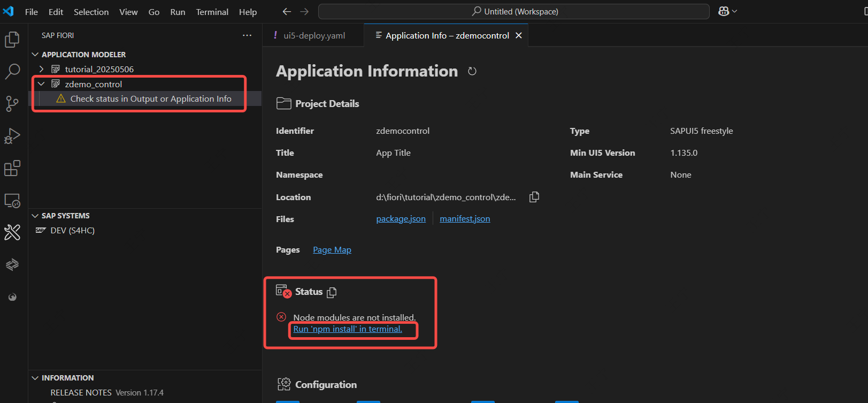Open the manifest.json link

coord(465,218)
